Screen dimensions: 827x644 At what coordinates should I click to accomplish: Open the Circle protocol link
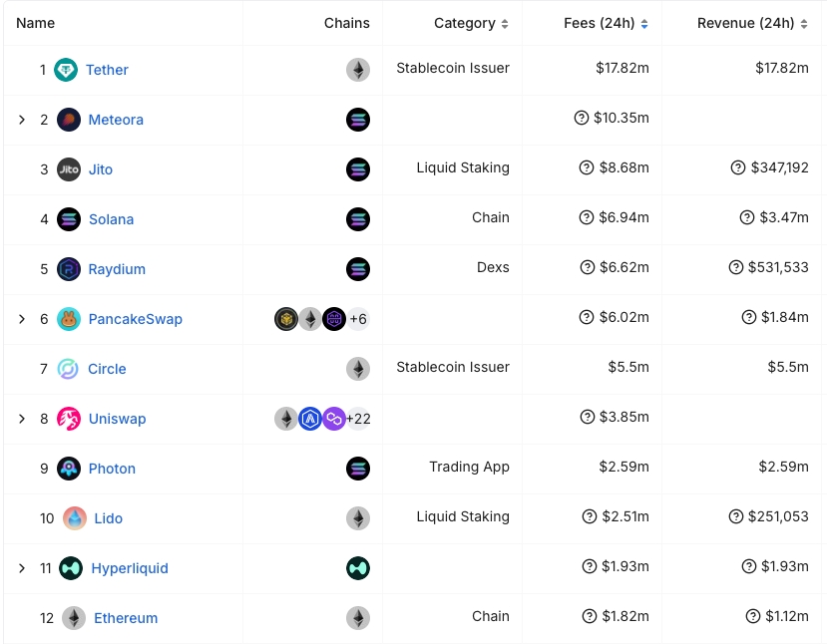pyautogui.click(x=107, y=369)
